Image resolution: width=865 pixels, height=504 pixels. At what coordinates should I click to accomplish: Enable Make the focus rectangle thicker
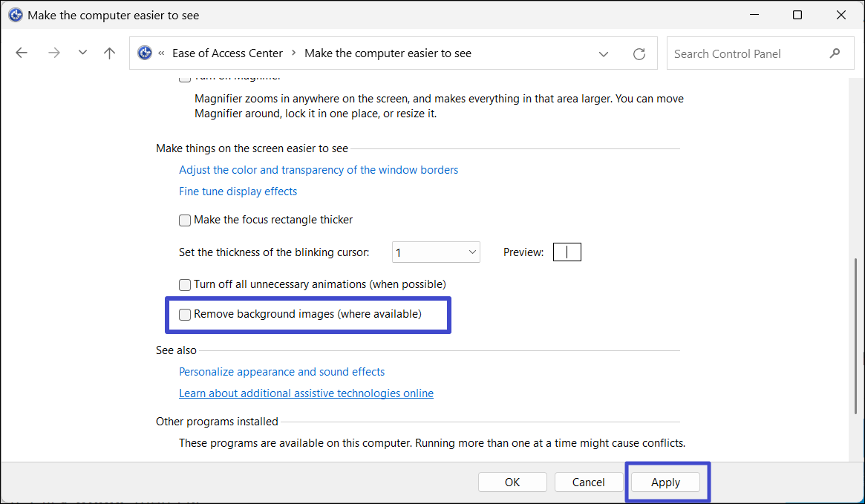pyautogui.click(x=185, y=220)
